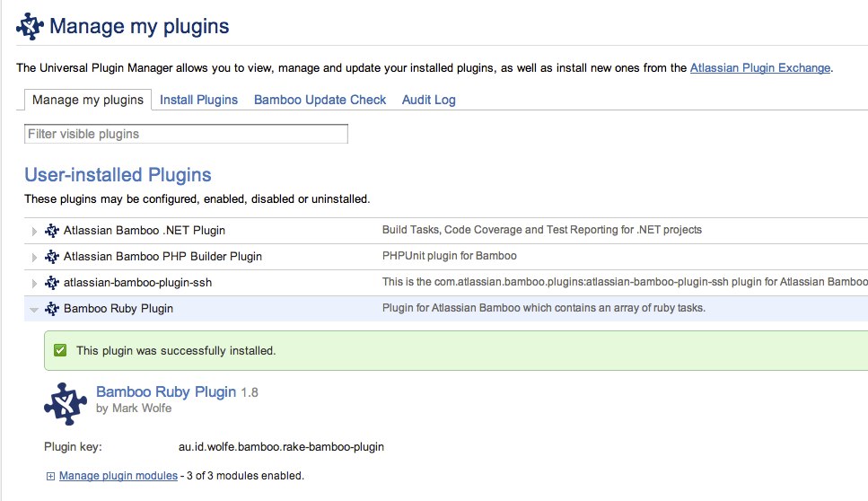Click the com.atlassian.bamboo.plugins ssh description text

coord(625,282)
